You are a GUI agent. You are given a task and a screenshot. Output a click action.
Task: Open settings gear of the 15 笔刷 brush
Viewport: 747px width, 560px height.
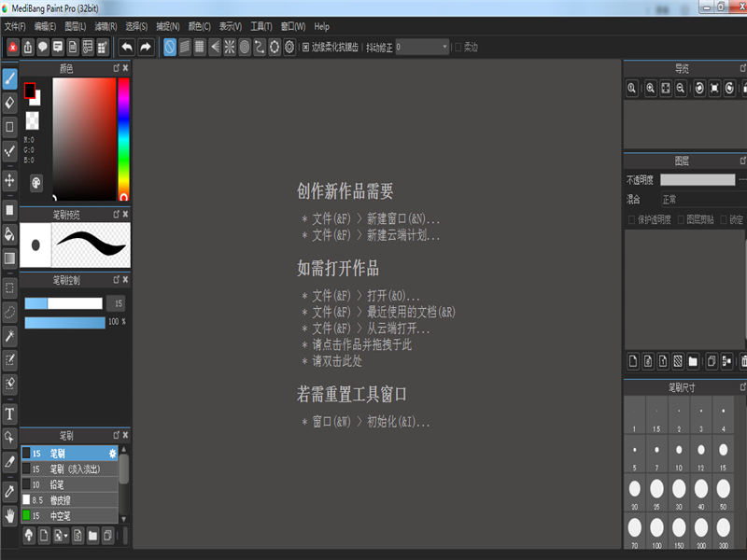coord(112,454)
